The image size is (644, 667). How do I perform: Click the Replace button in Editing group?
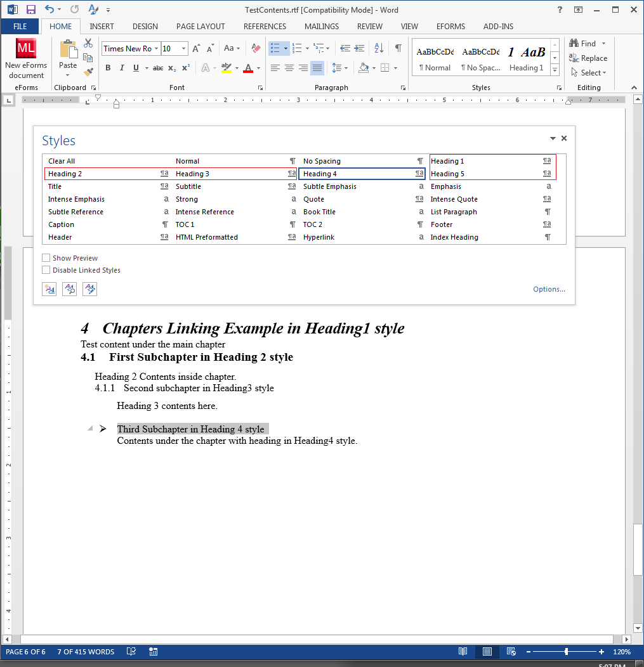(x=589, y=58)
